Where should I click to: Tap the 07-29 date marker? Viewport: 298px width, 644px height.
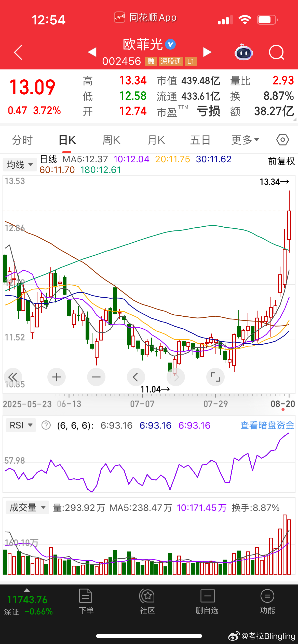point(216,404)
